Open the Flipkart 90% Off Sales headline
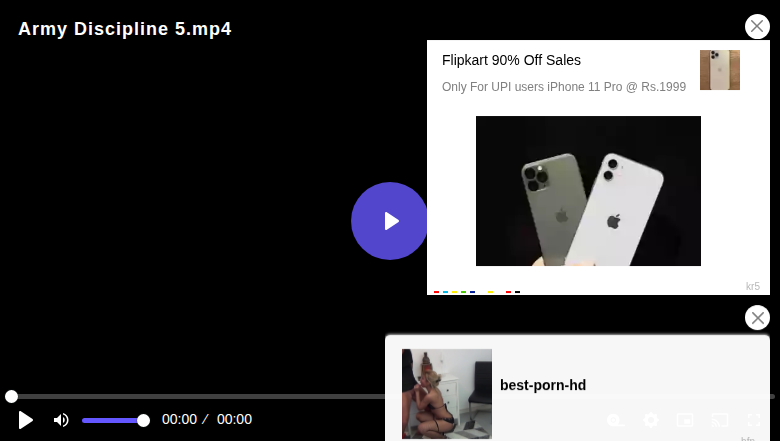780x441 pixels. click(511, 60)
